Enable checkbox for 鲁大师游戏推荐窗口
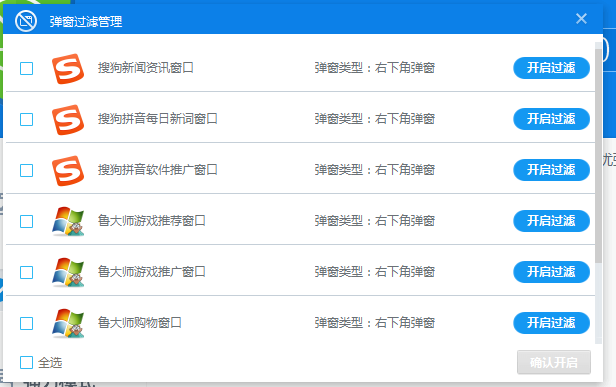Screen dimensions: 616x387 pyautogui.click(x=26, y=221)
